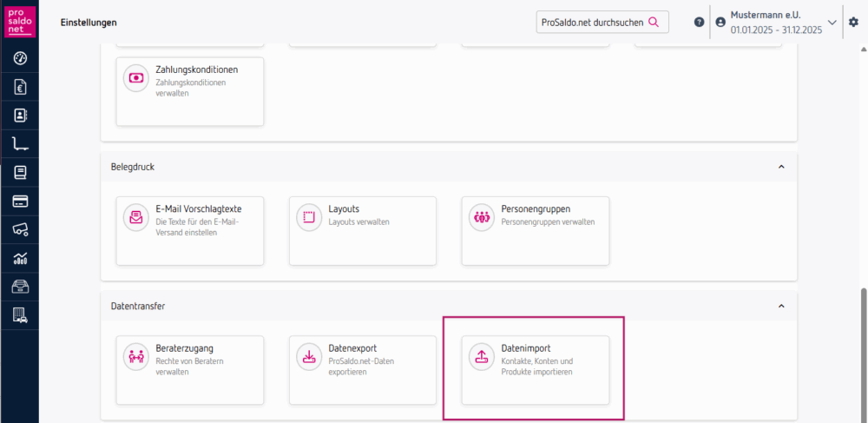Click the euro document icon in sidebar

click(x=20, y=87)
